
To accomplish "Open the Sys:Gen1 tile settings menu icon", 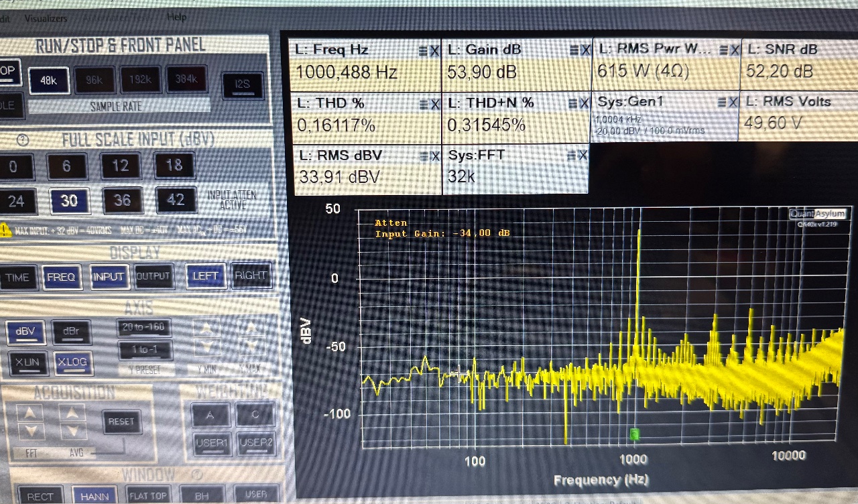I will click(722, 102).
